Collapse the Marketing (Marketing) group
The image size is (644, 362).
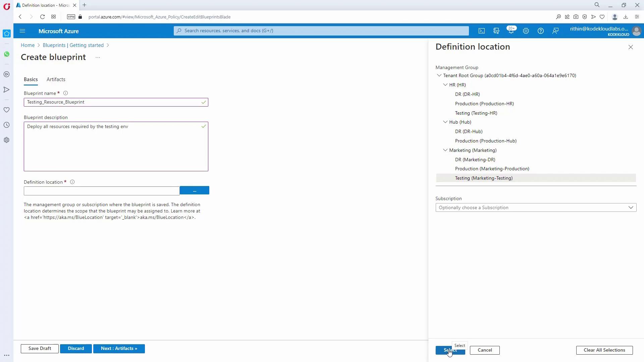tap(445, 150)
